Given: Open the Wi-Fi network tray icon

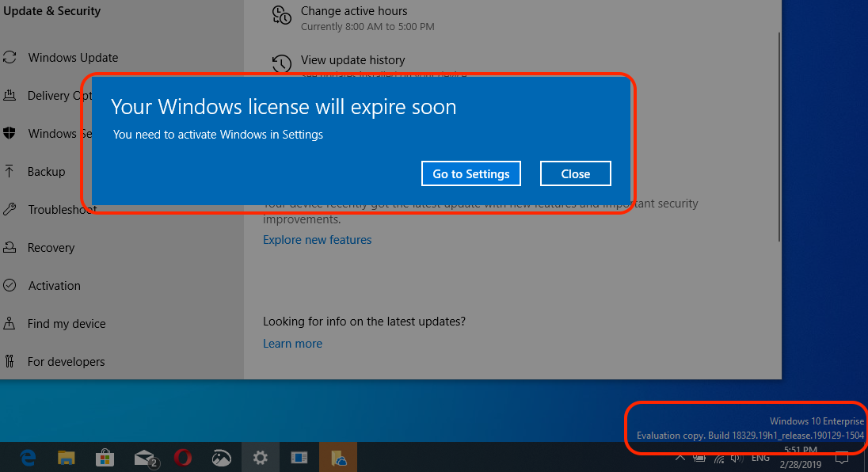Looking at the screenshot, I should [719, 459].
